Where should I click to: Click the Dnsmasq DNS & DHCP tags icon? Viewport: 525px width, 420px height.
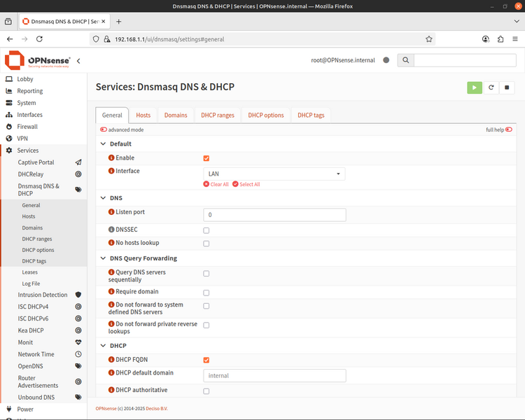[78, 190]
